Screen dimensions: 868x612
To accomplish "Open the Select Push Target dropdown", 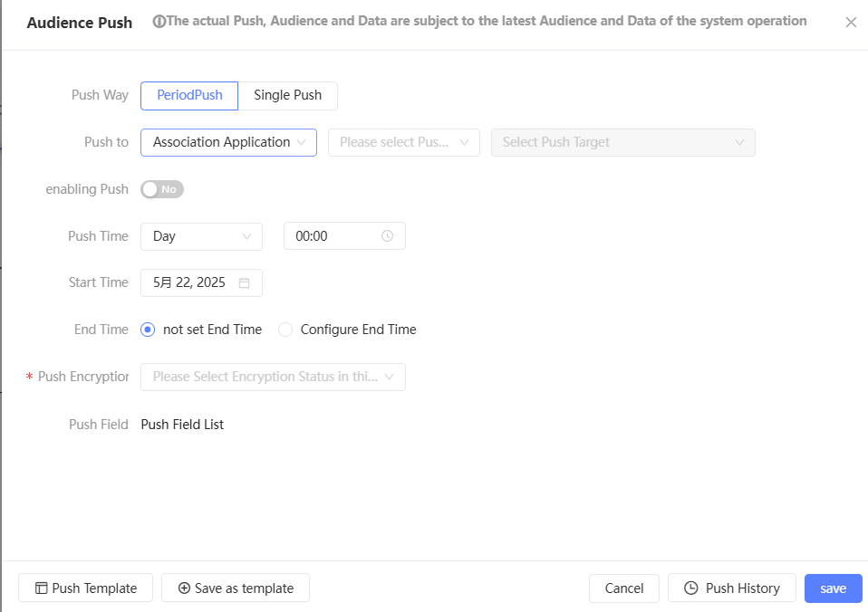I will (x=622, y=142).
